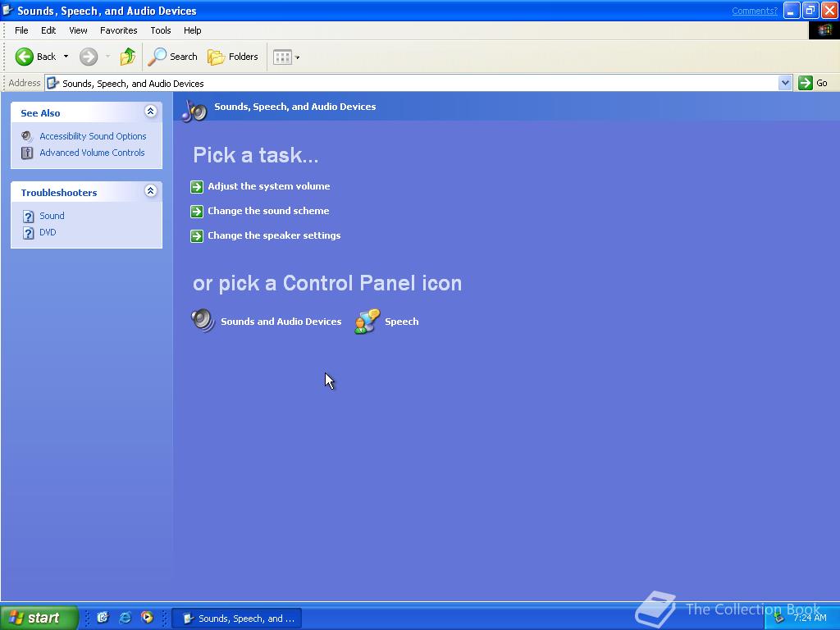Open the Tools menu
840x630 pixels.
[x=160, y=30]
